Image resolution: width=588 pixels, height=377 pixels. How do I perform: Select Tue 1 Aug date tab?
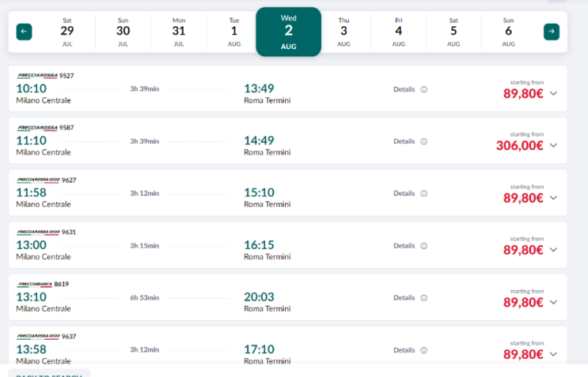click(233, 32)
